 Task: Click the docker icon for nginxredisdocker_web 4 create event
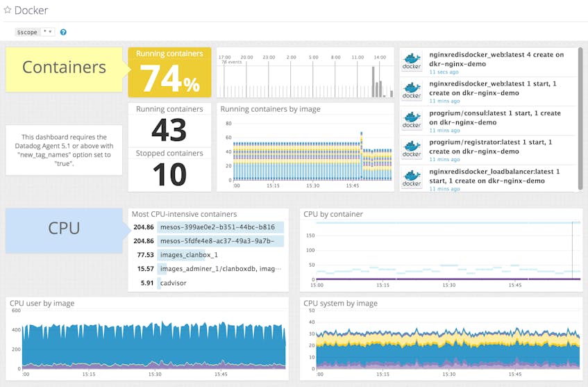[x=412, y=61]
